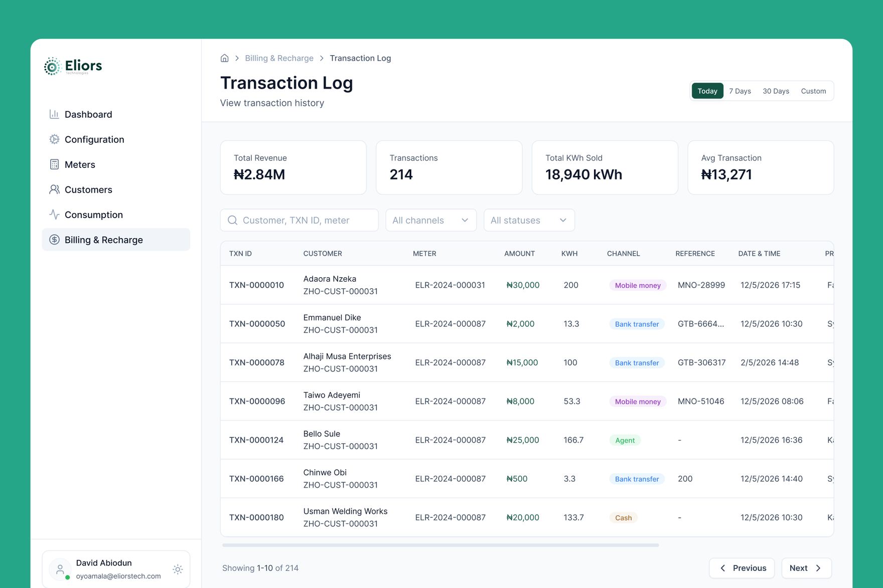Click the Total KWh Sold card
This screenshot has width=883, height=588.
click(x=605, y=167)
